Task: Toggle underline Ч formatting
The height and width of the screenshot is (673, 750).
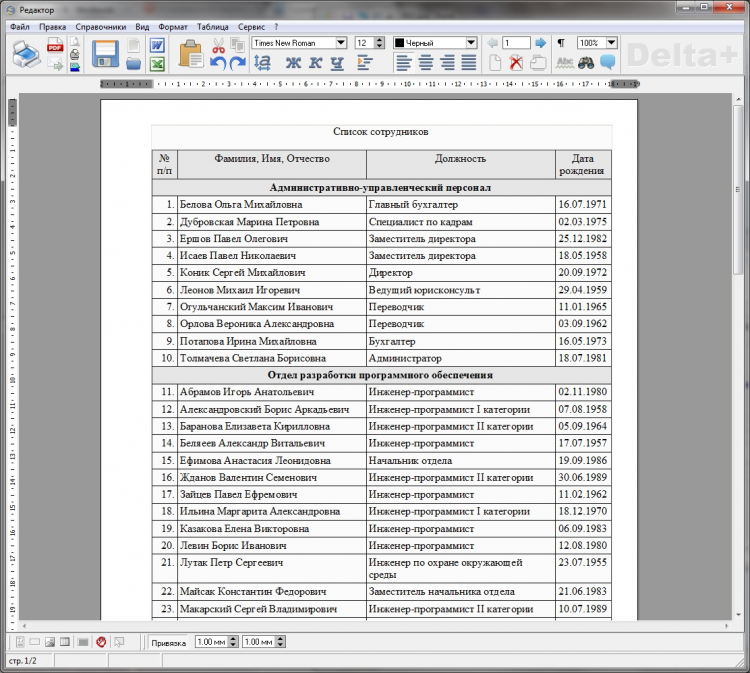Action: click(x=337, y=63)
